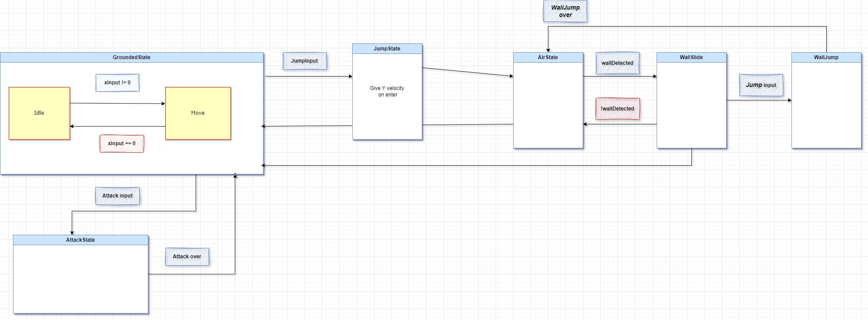Viewport: 868px width, 320px height.
Task: Click the WallSlide title bar
Action: tap(691, 57)
